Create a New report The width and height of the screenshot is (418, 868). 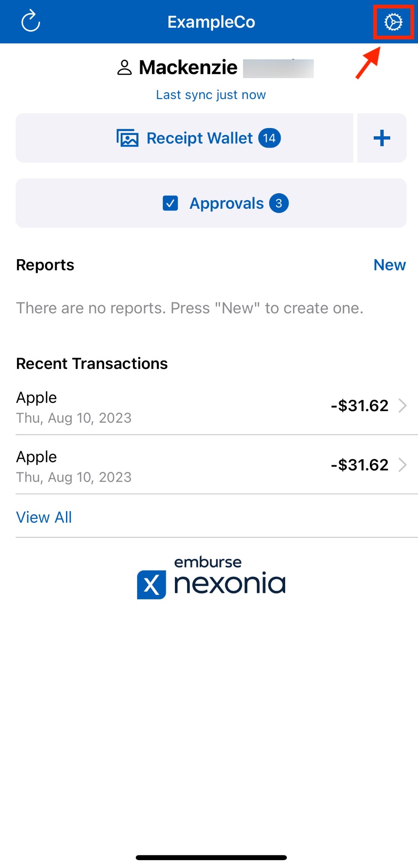(x=389, y=265)
